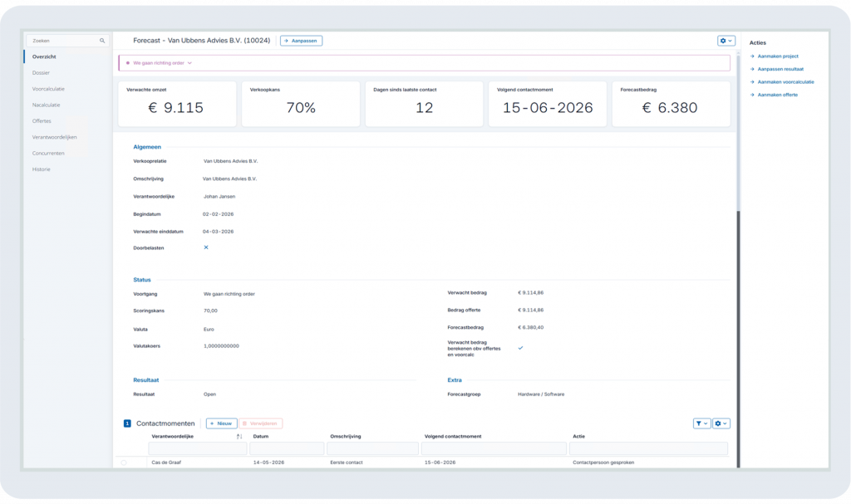This screenshot has width=851, height=504.
Task: Click the Aanpassen button
Action: pos(301,41)
